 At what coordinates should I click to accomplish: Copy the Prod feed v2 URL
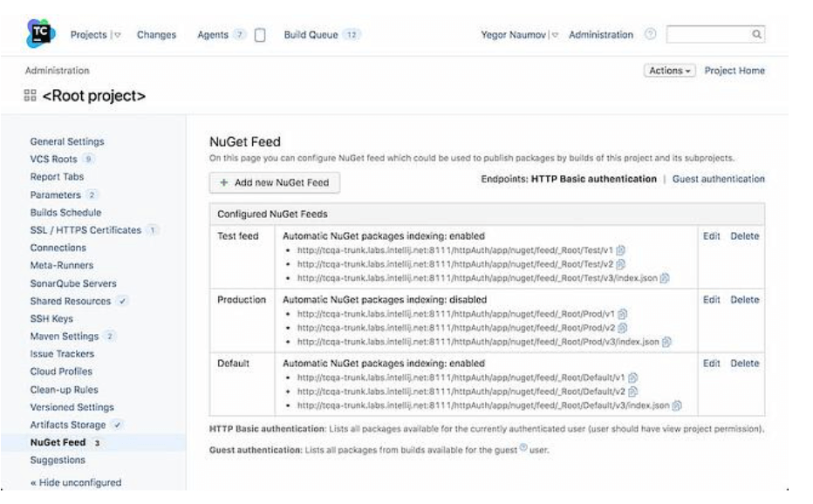(623, 328)
